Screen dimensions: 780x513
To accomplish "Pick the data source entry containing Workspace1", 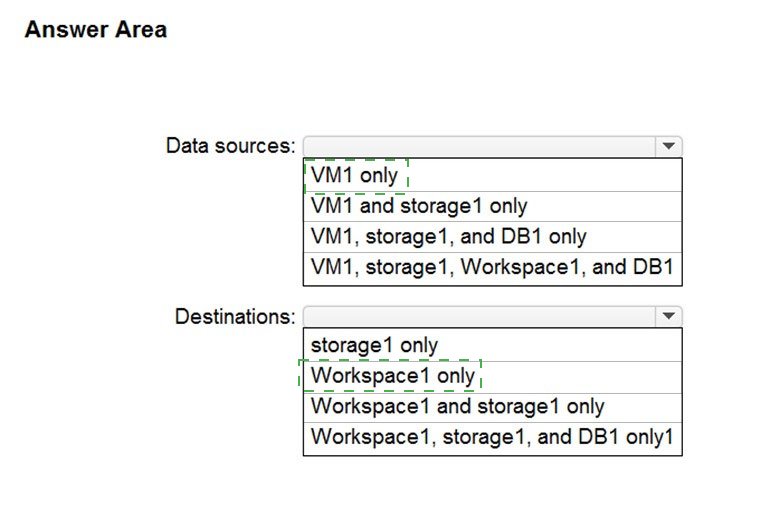I will point(491,268).
